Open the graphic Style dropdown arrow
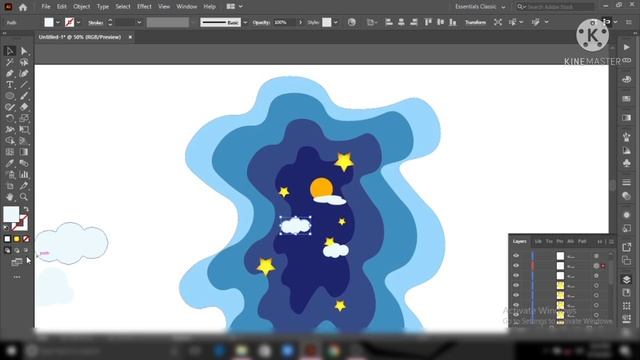 [336, 22]
